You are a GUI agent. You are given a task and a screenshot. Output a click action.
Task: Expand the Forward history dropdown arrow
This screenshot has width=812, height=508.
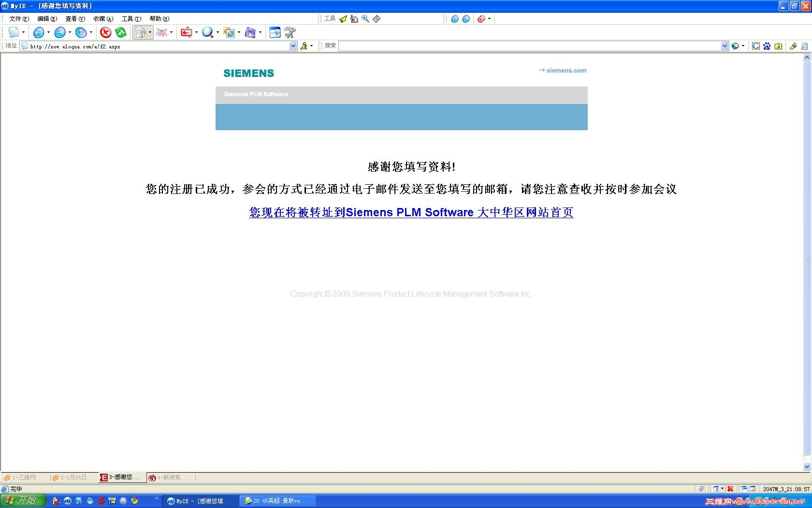coord(69,32)
